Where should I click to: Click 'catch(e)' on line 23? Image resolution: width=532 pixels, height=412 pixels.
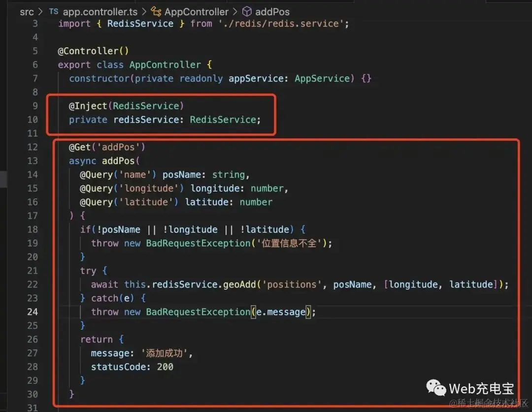tap(113, 298)
